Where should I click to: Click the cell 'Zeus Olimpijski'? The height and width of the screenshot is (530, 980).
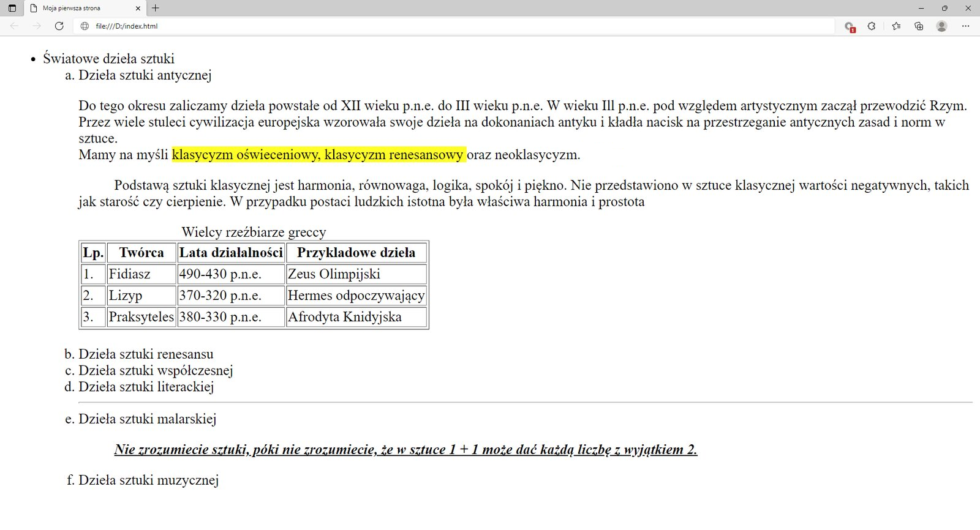pyautogui.click(x=356, y=274)
